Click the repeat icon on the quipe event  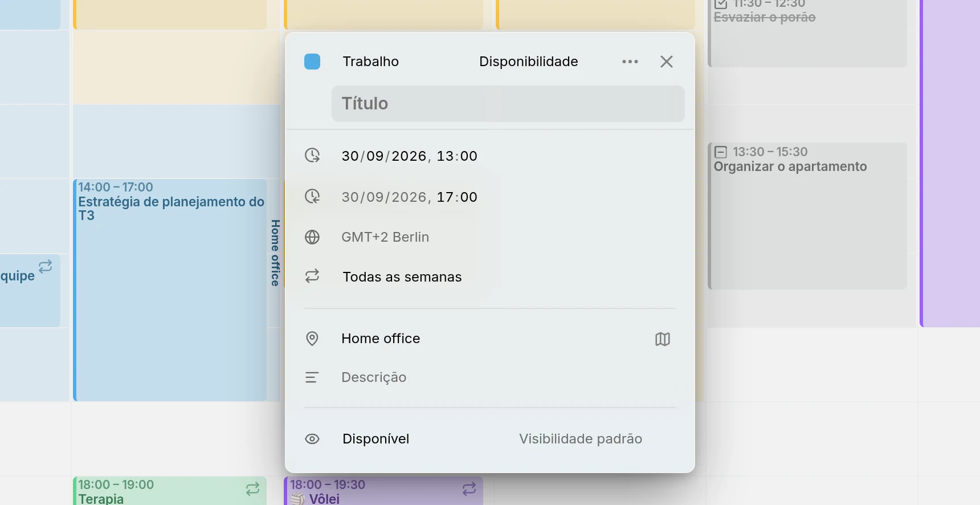point(46,266)
